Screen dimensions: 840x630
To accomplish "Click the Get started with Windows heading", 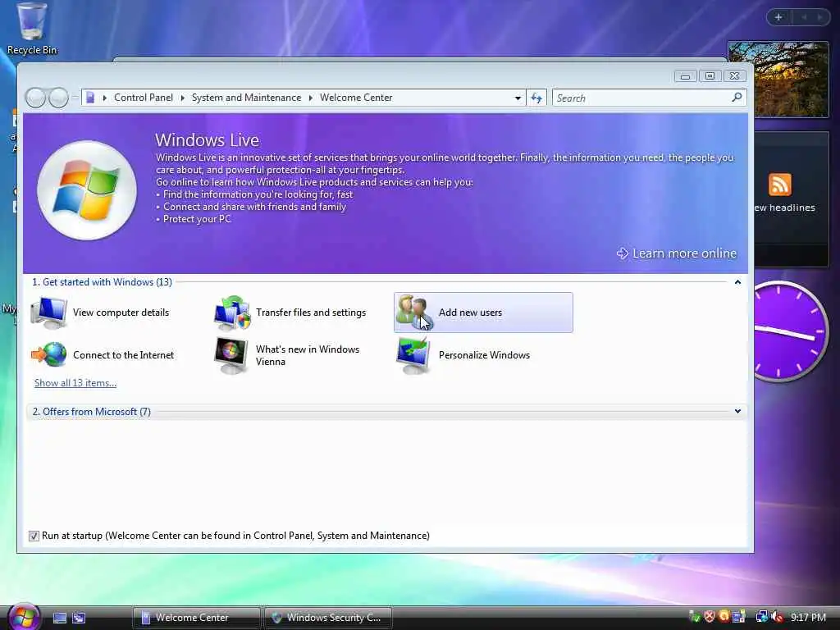I will click(x=102, y=282).
